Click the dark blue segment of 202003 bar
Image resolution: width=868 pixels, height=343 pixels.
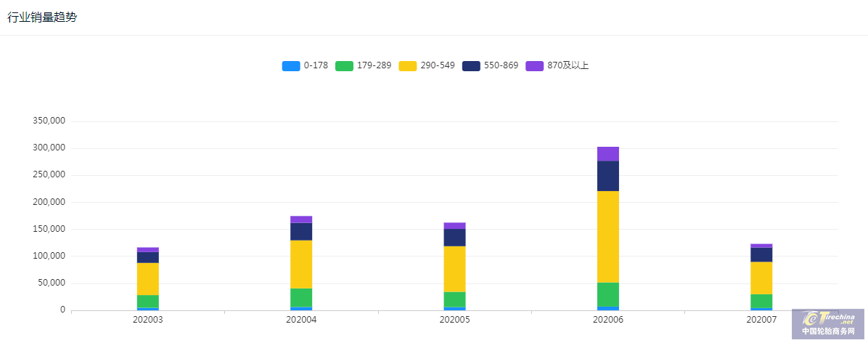pyautogui.click(x=148, y=257)
